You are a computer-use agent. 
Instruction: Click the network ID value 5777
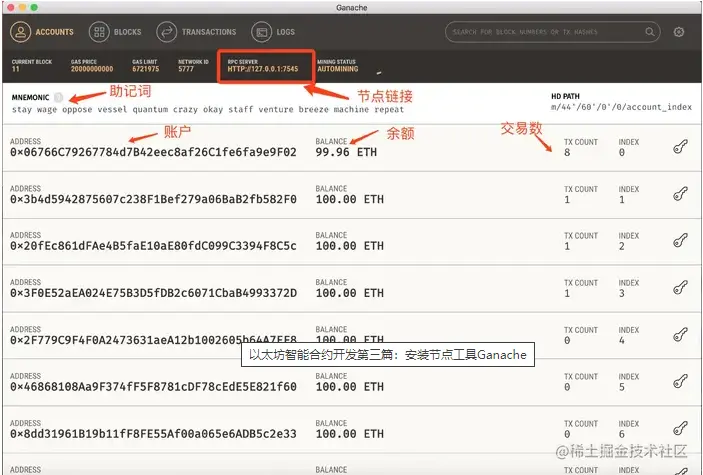186,69
